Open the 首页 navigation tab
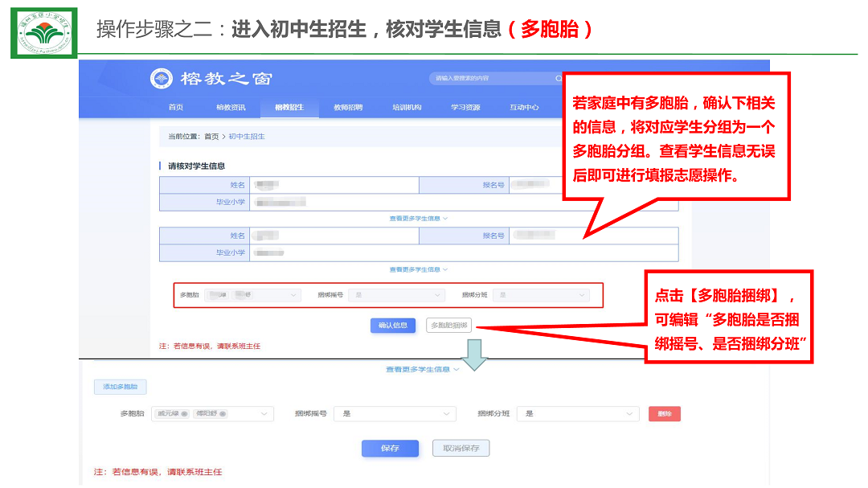This screenshot has width=868, height=488. (175, 107)
